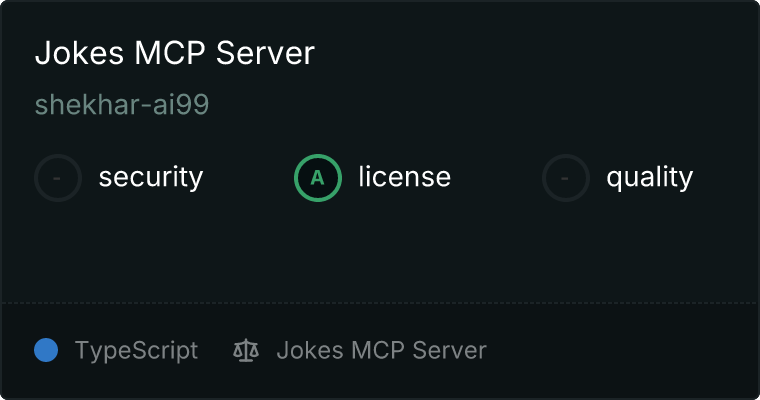This screenshot has width=760, height=400.
Task: Click the gap between security and license badges
Action: pos(248,178)
